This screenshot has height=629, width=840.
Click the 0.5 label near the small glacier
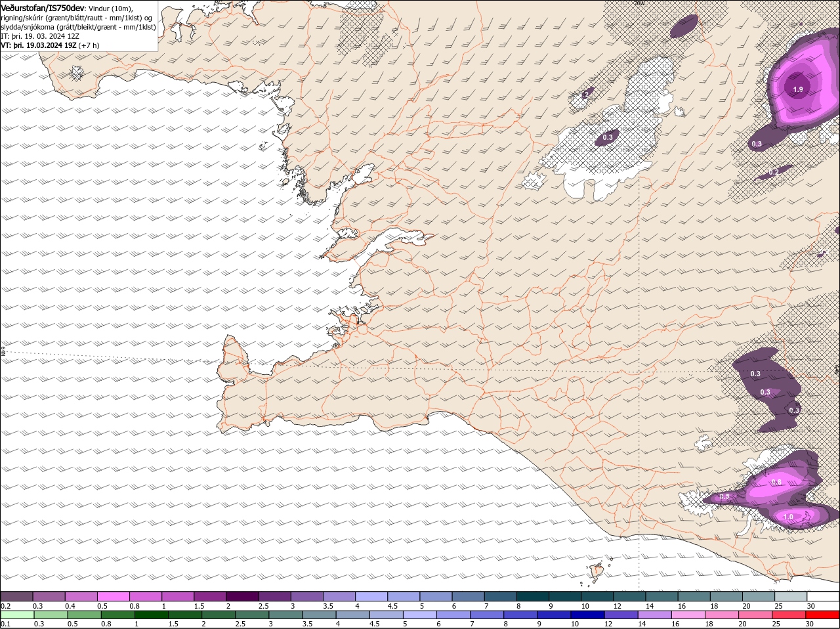(724, 497)
